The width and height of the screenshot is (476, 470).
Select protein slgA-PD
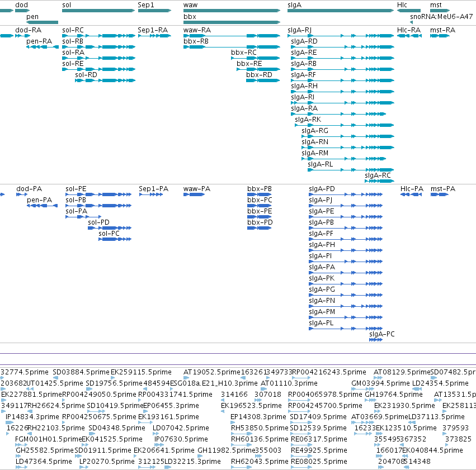322,189
